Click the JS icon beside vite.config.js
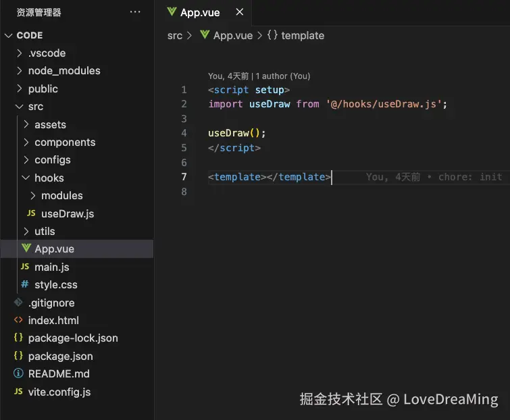The height and width of the screenshot is (420, 510). click(x=18, y=392)
